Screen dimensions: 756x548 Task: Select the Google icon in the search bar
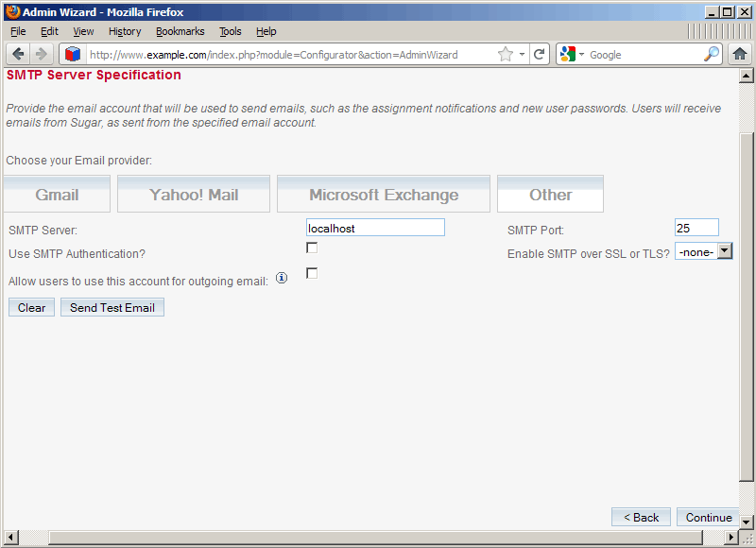point(566,54)
